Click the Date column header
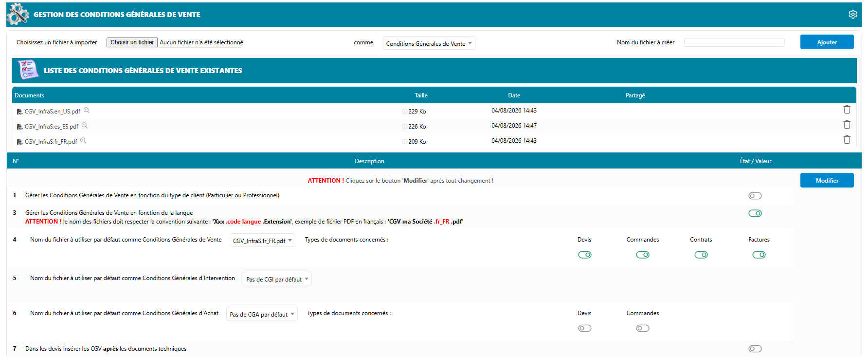Screen dimensions: 868x357 pos(514,95)
